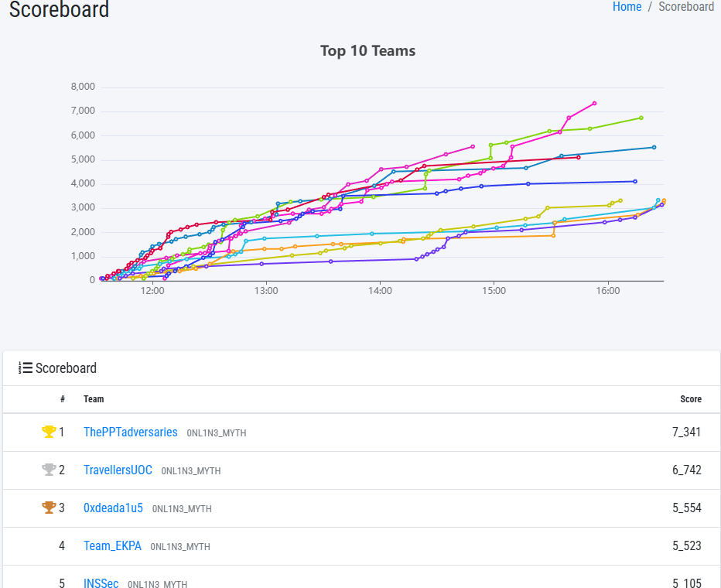Click the 14:00 label on the time axis
Image resolution: width=721 pixels, height=588 pixels.
380,291
